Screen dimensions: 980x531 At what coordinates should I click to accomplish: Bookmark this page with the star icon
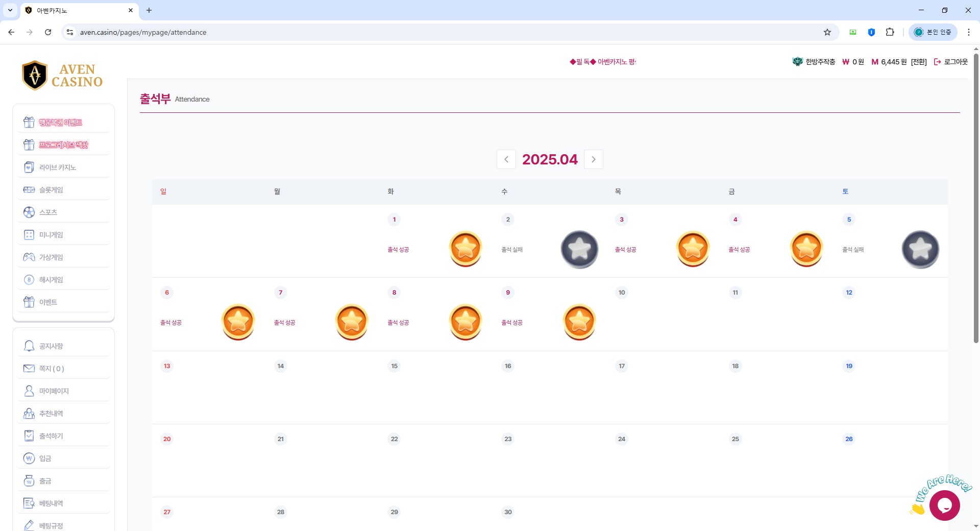827,32
